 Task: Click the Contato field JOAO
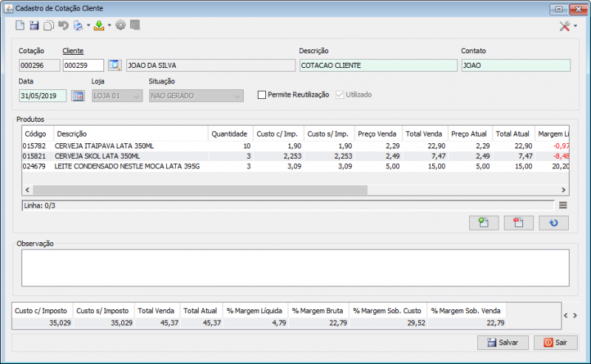point(516,65)
